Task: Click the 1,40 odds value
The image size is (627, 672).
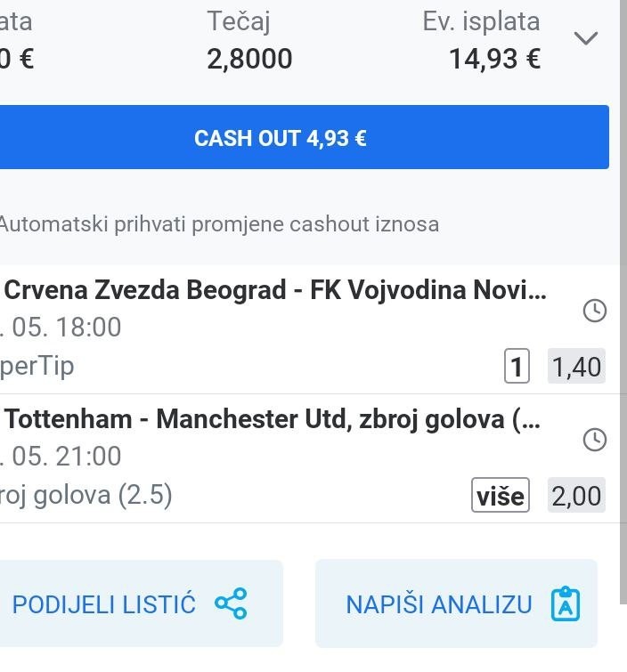Action: click(576, 366)
